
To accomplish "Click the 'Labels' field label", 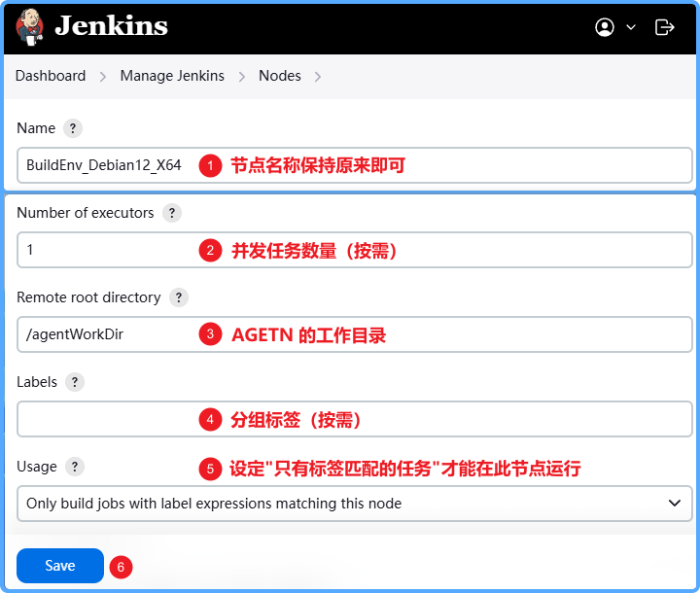I will coord(37,382).
